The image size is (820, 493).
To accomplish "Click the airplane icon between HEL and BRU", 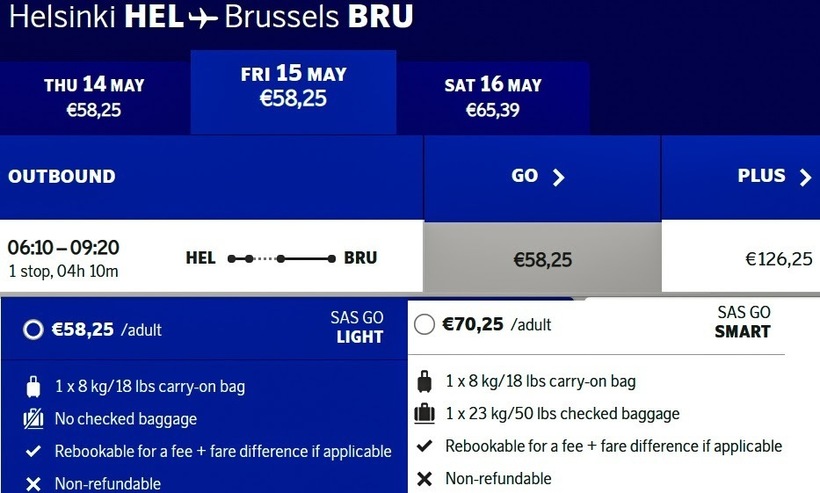I will click(203, 18).
